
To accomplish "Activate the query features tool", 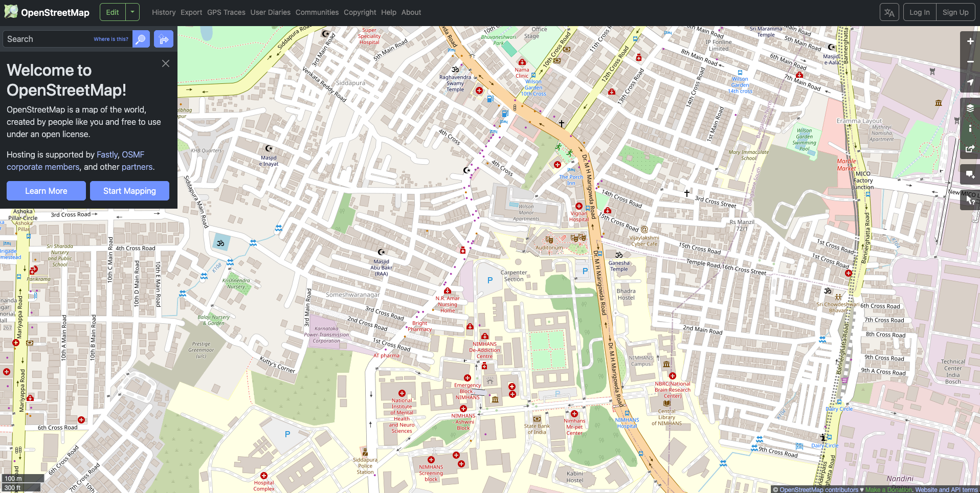I will click(x=970, y=200).
